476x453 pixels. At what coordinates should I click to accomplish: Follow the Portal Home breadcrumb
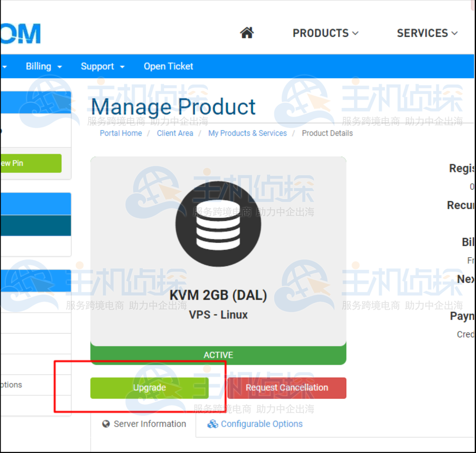pos(121,133)
